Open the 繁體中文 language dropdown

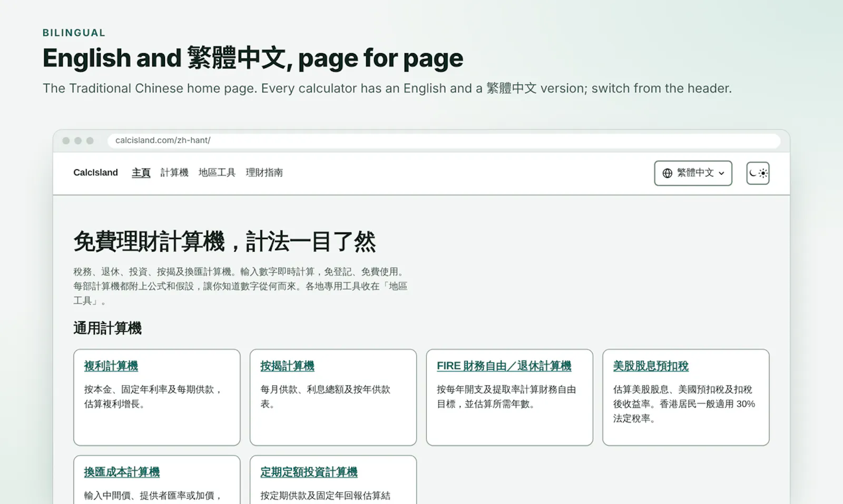(x=693, y=173)
